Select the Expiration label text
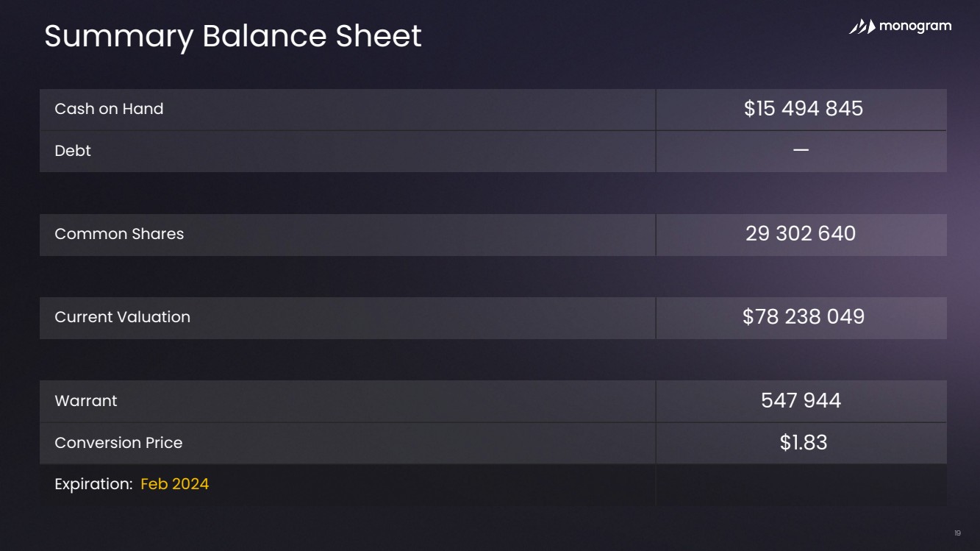This screenshot has height=551, width=980. click(93, 484)
